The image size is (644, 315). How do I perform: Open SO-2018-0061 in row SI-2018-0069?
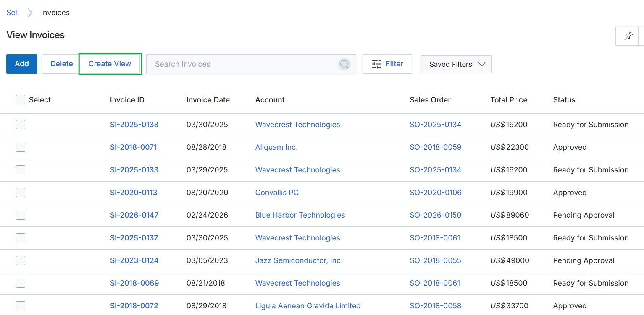435,283
